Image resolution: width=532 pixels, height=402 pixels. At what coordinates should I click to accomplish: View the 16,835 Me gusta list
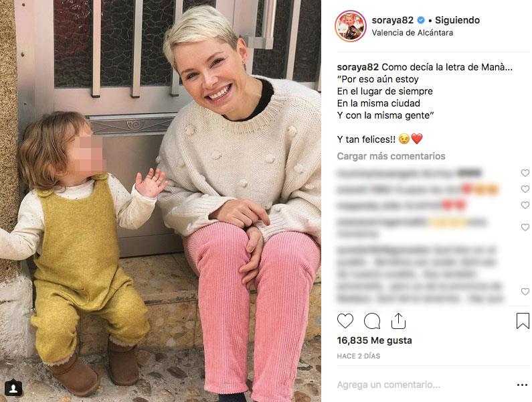point(374,340)
